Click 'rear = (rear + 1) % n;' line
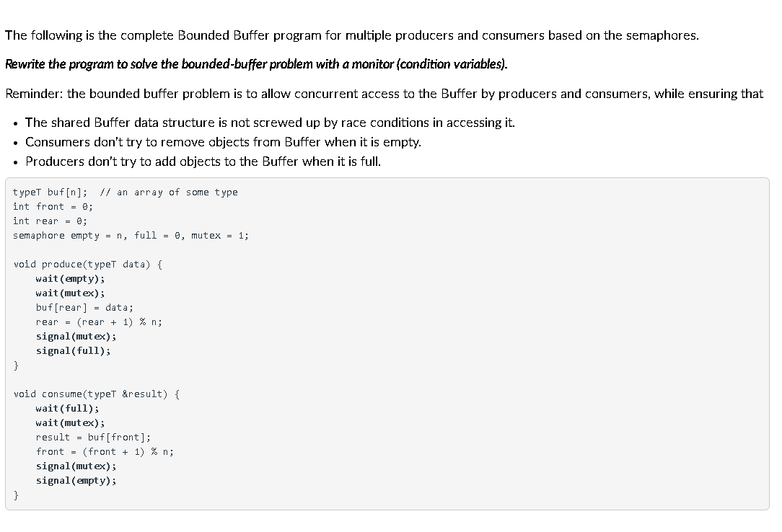The height and width of the screenshot is (532, 782). (99, 322)
